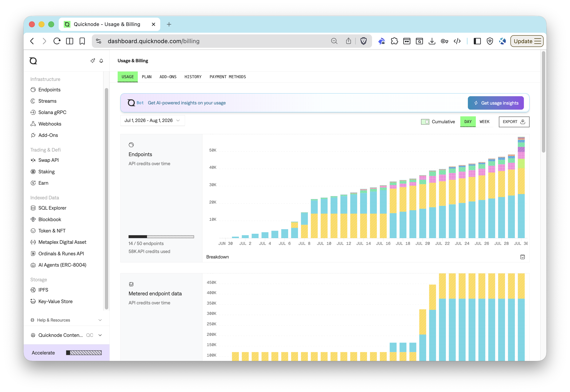This screenshot has height=392, width=570.
Task: Open Blockbook
Action: tap(50, 219)
